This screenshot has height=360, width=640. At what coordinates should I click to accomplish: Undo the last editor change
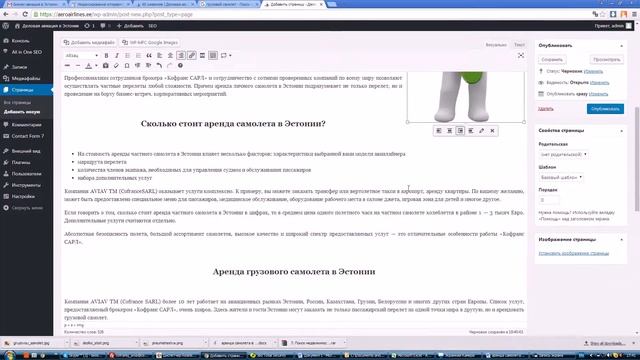159,66
